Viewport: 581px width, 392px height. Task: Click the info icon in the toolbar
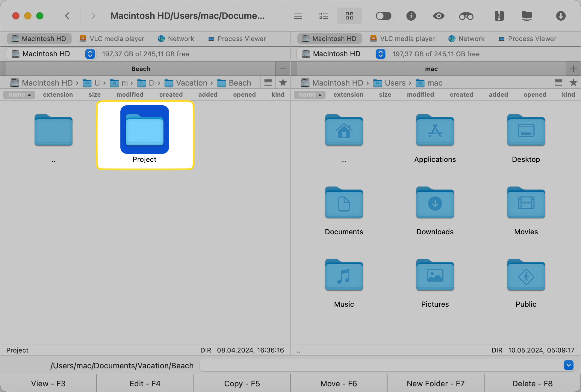[411, 16]
